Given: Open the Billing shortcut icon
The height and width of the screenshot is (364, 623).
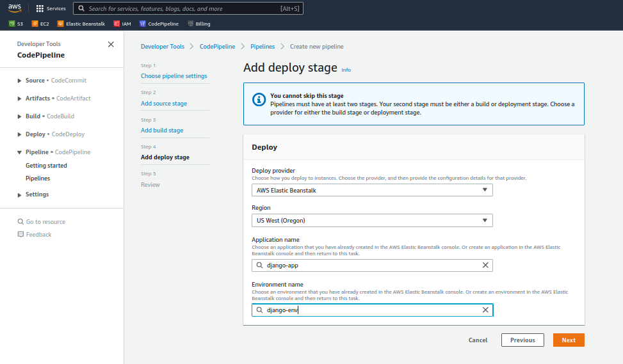Looking at the screenshot, I should click(190, 24).
